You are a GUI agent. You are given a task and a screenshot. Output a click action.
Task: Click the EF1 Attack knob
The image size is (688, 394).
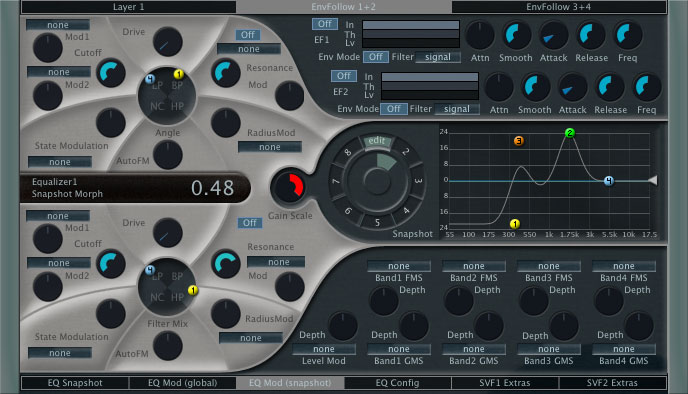coord(553,35)
